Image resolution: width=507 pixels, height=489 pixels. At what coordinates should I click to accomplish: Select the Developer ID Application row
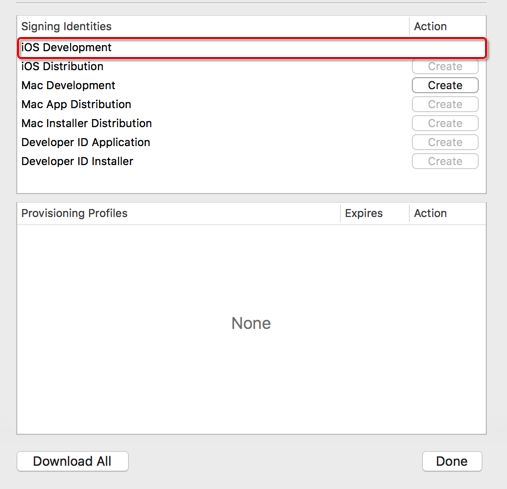tap(252, 142)
